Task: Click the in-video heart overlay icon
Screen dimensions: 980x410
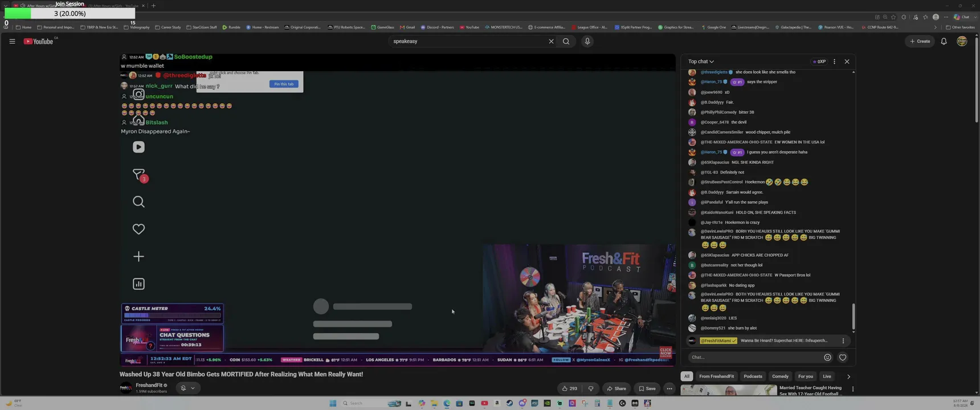Action: point(138,229)
